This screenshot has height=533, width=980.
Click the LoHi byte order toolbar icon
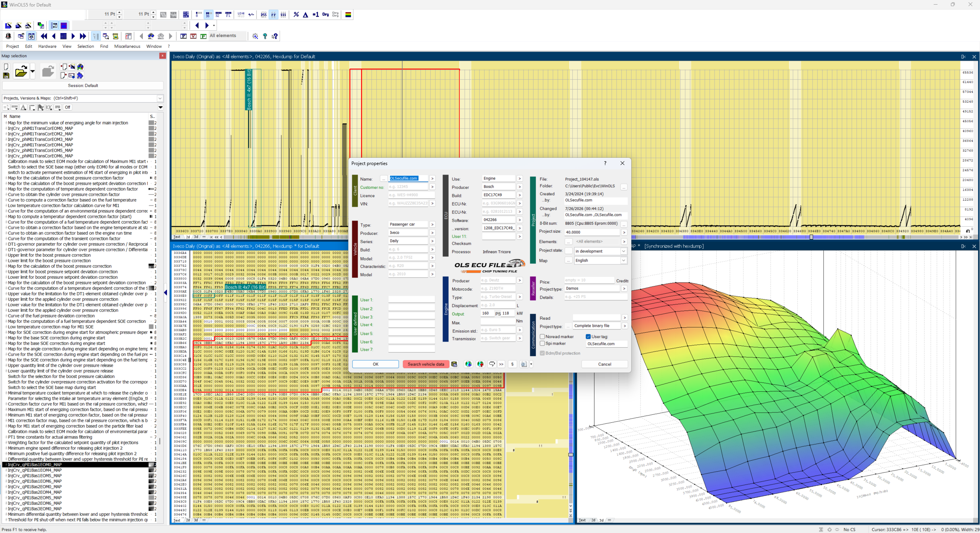(x=241, y=15)
